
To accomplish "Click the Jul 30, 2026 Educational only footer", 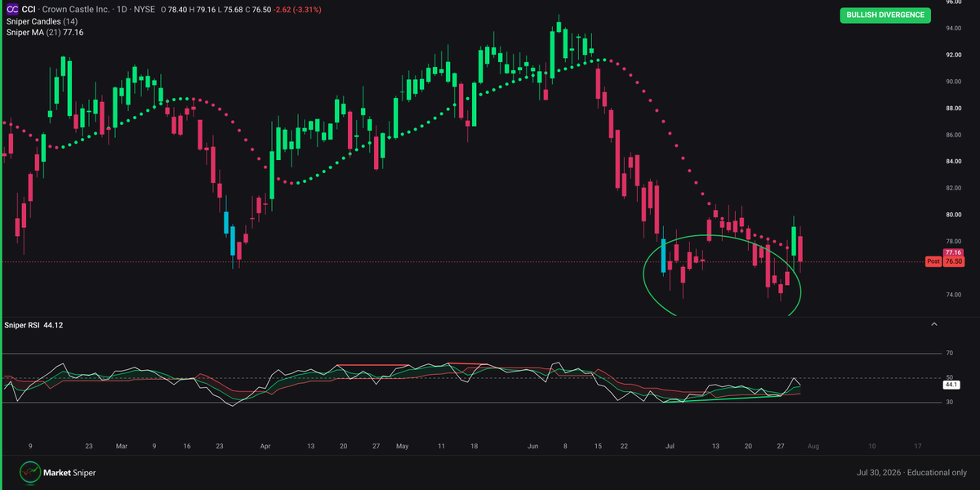I will point(912,472).
